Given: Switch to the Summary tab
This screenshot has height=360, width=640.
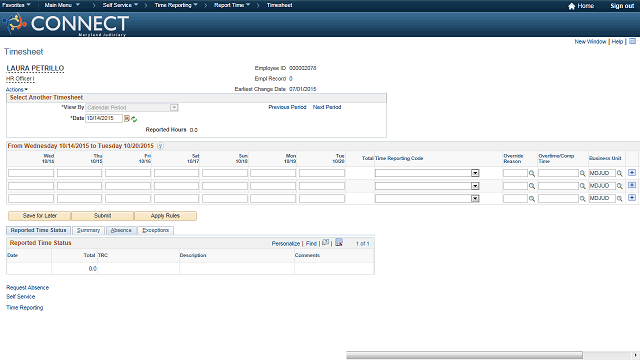Looking at the screenshot, I should coord(89,231).
